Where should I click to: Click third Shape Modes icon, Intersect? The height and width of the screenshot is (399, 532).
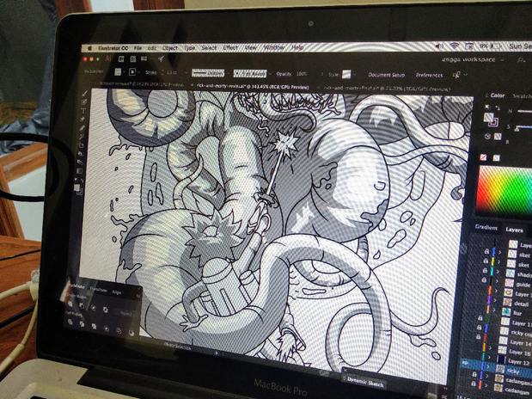(x=94, y=308)
